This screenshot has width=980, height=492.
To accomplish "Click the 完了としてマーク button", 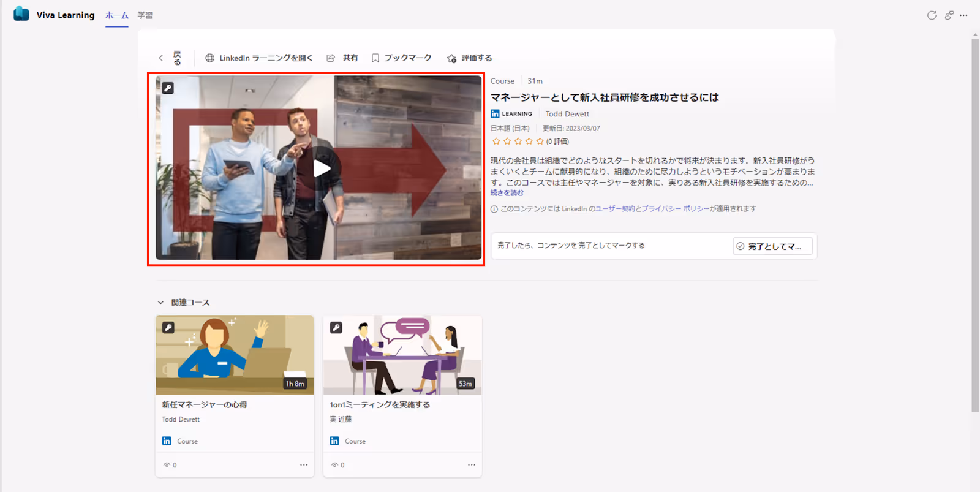I will 772,246.
